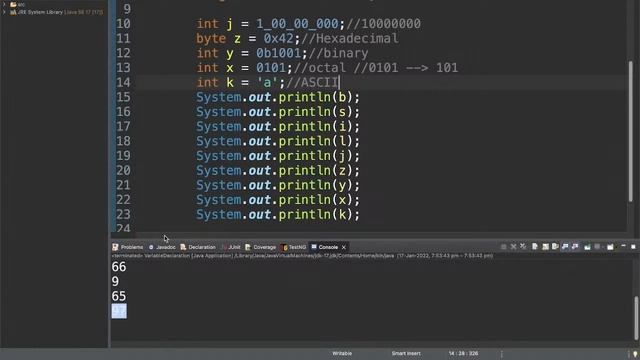Click the highlighted last console output line
Viewport: 640px width, 360px height.
[x=119, y=311]
